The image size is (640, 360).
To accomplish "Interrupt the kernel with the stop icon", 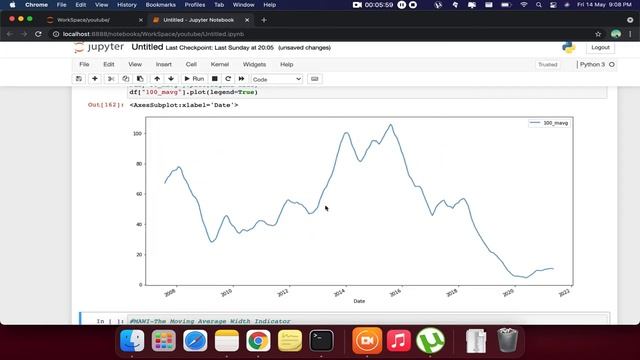I will click(215, 79).
